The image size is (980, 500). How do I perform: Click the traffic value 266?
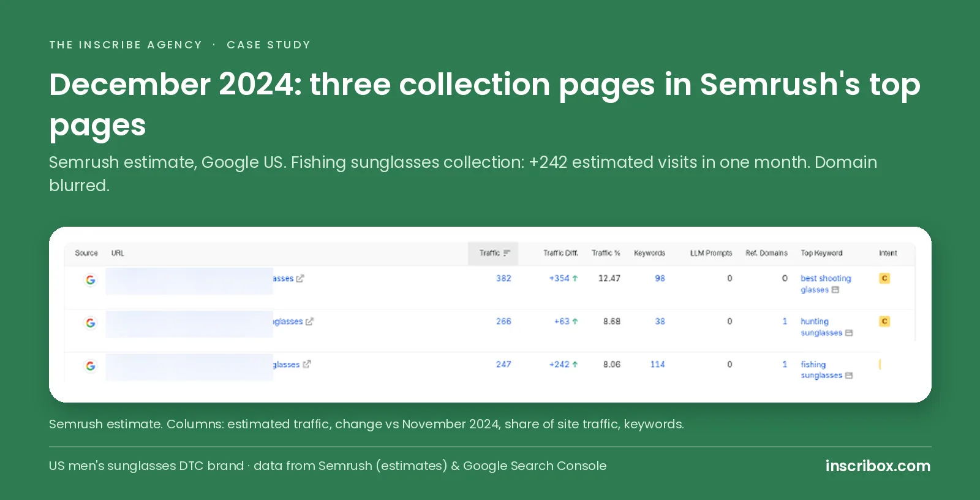click(503, 321)
